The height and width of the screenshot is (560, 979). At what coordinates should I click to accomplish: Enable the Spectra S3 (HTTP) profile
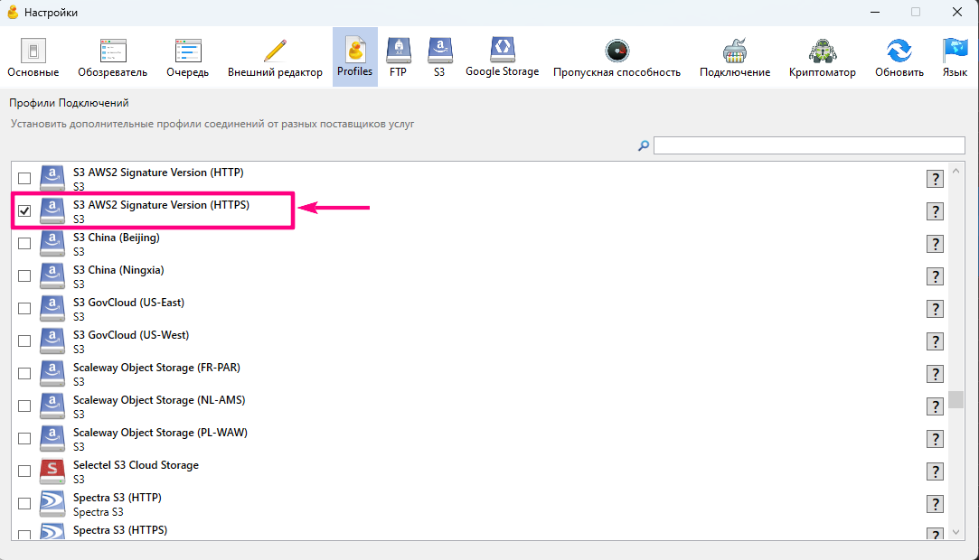(x=24, y=503)
